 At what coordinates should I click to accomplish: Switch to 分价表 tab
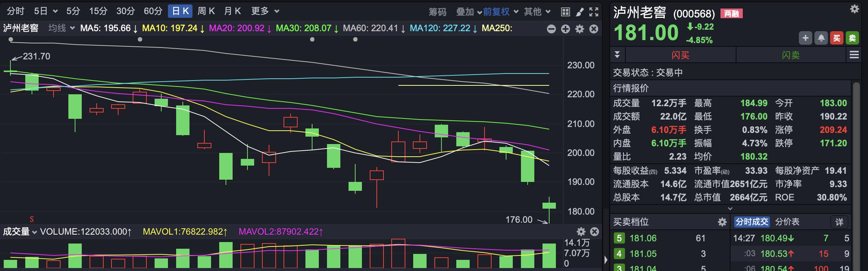pyautogui.click(x=787, y=222)
